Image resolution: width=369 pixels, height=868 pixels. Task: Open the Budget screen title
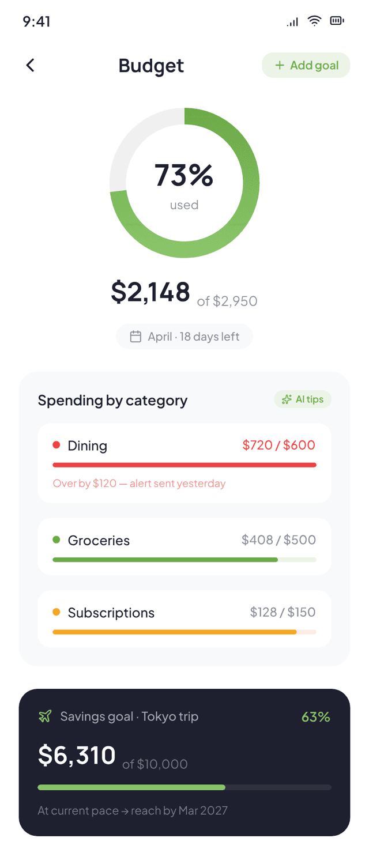[151, 65]
